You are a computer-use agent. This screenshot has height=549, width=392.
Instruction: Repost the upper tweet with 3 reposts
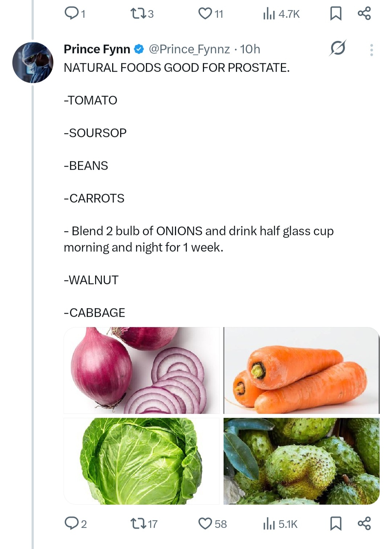pos(138,13)
